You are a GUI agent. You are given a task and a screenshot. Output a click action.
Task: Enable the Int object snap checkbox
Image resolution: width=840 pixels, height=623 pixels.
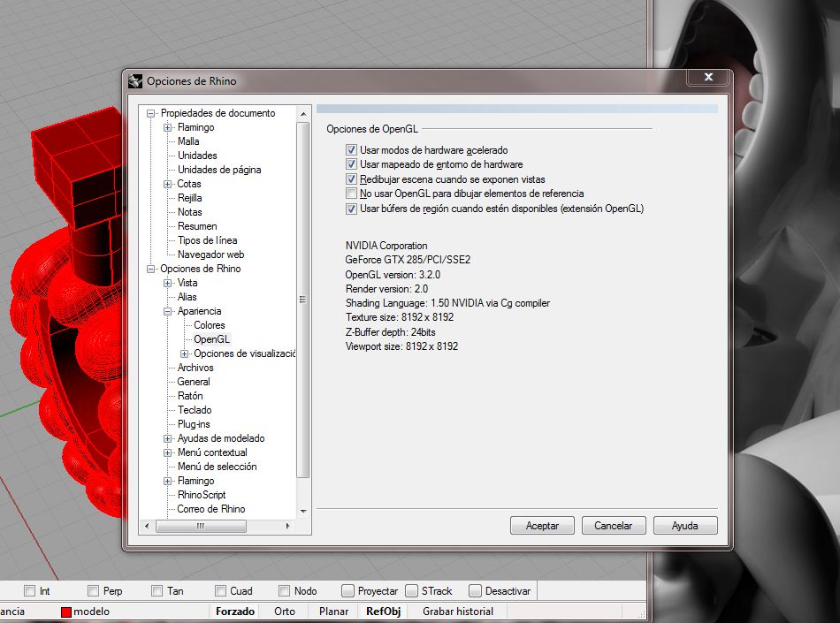(x=29, y=591)
